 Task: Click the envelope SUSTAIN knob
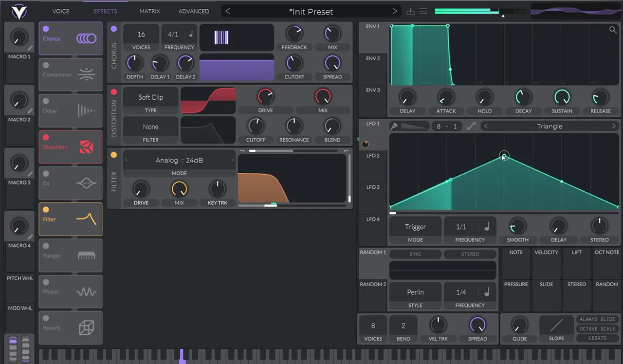[562, 97]
